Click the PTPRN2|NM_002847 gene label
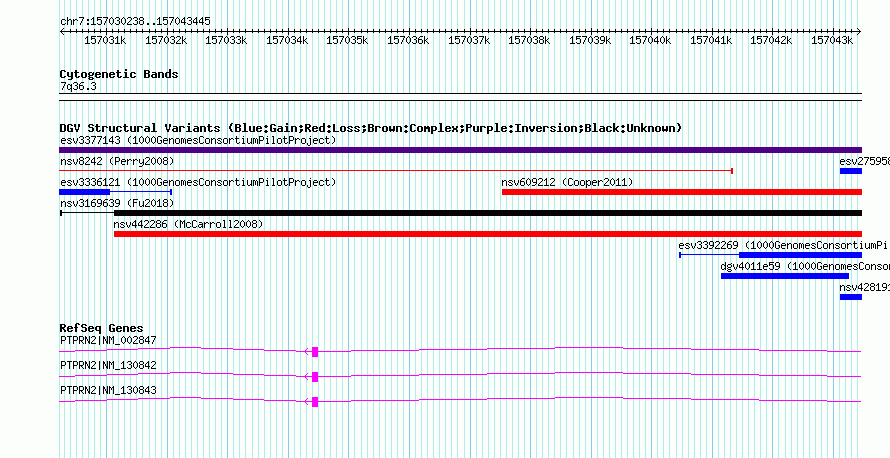This screenshot has width=890, height=458. [108, 341]
